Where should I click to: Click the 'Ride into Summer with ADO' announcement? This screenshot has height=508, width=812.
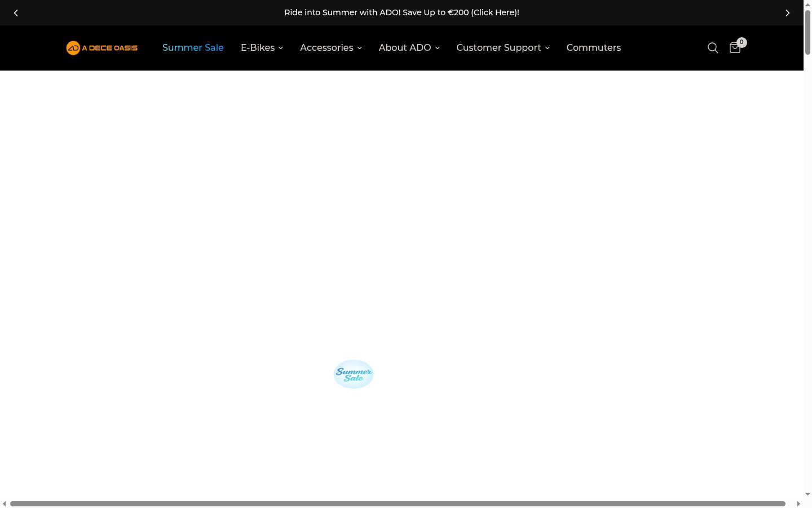click(x=401, y=12)
